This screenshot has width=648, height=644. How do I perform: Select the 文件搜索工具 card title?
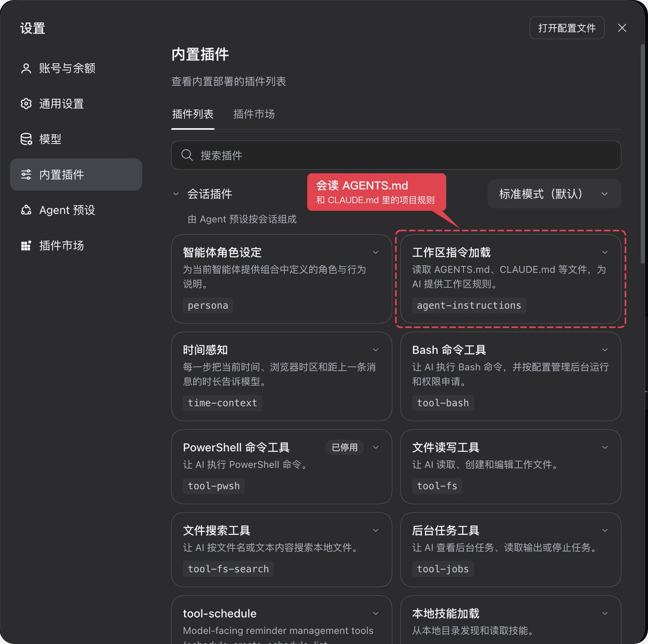point(217,531)
